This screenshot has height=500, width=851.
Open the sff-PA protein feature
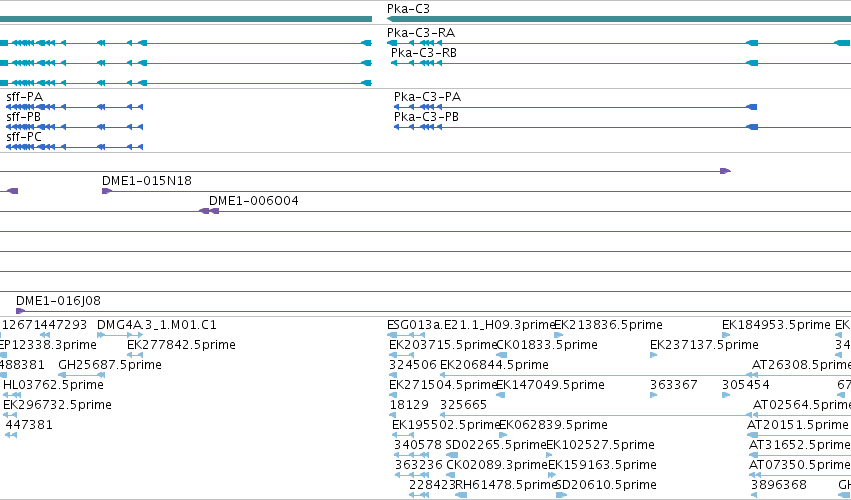24,97
